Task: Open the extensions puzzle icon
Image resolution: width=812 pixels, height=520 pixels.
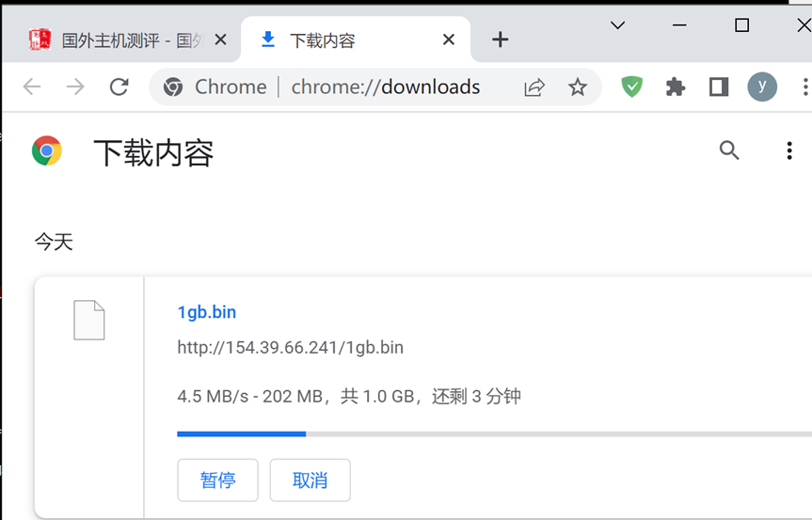Action: 676,87
